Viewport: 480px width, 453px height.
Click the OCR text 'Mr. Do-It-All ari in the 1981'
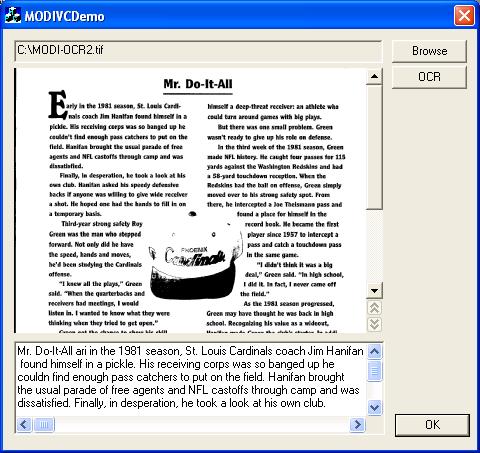80,351
